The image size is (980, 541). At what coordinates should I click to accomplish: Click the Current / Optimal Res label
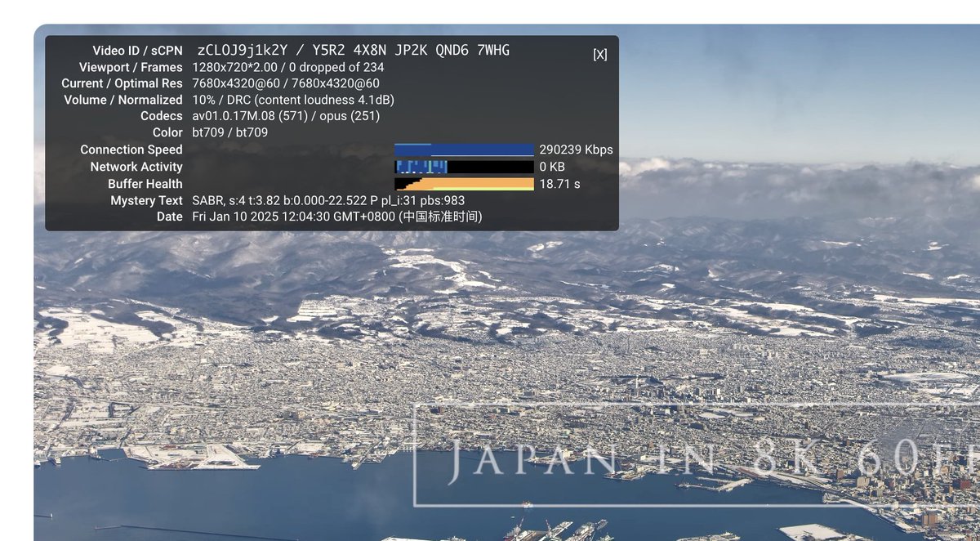[x=122, y=83]
